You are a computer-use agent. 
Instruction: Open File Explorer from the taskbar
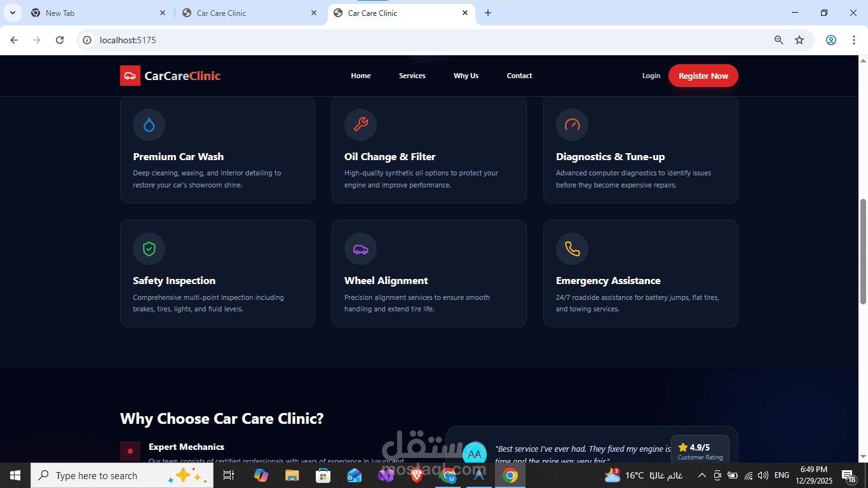click(292, 475)
